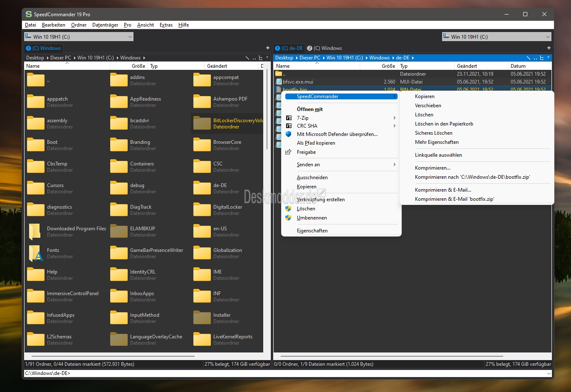The image size is (571, 392).
Task: Select Sicheres Löschen in submenu
Action: pyautogui.click(x=434, y=133)
